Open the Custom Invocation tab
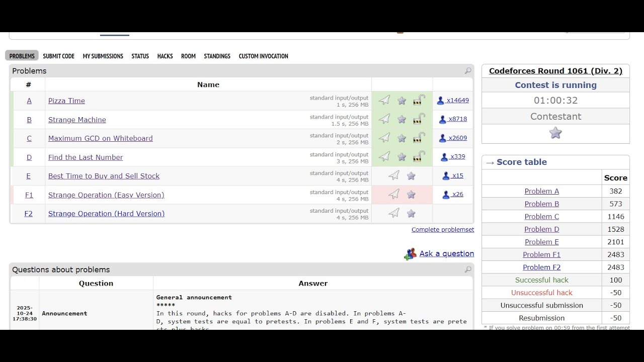This screenshot has width=644, height=362. tap(263, 56)
